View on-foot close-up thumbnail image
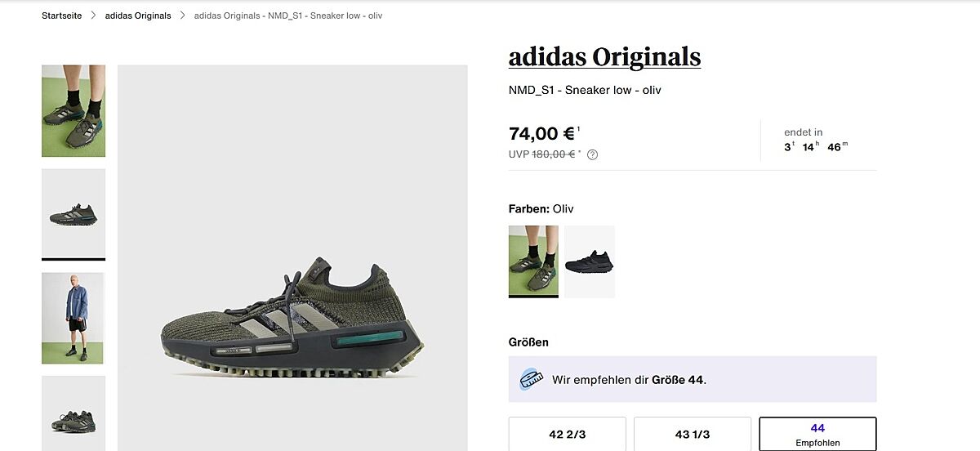 pos(73,111)
